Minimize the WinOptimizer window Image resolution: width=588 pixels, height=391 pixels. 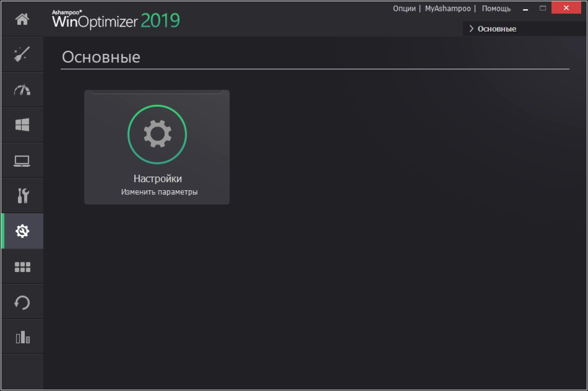(x=526, y=9)
